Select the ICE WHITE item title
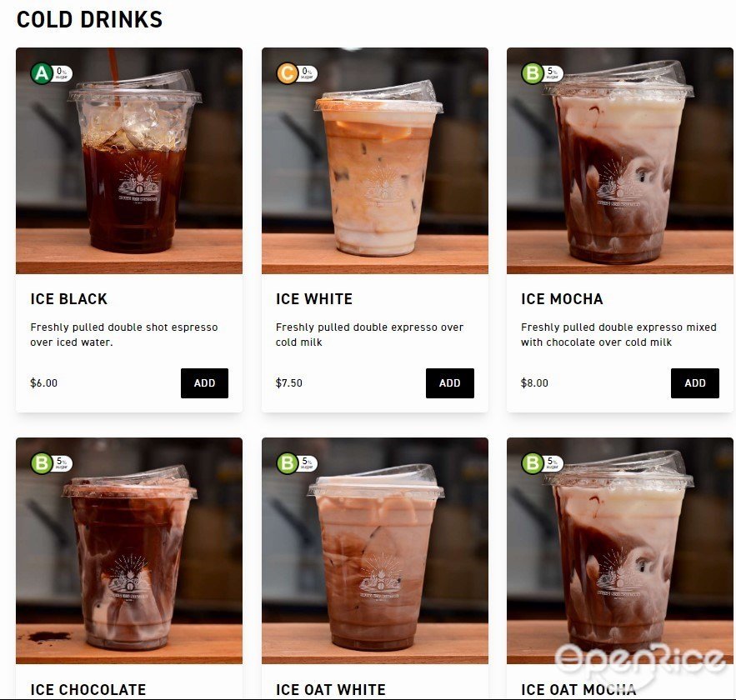The image size is (736, 700). pos(314,299)
